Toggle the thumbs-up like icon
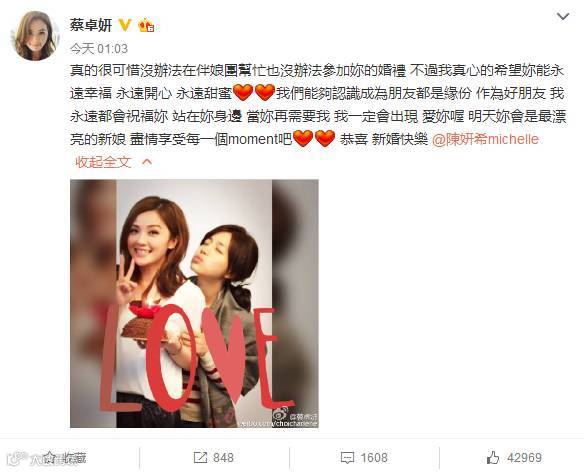The width and height of the screenshot is (584, 472). tap(493, 457)
